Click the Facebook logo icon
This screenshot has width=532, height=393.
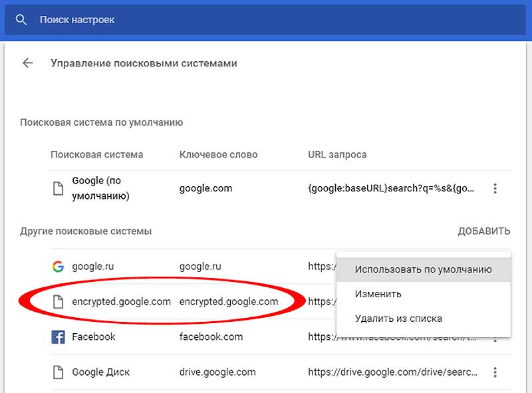(x=58, y=337)
